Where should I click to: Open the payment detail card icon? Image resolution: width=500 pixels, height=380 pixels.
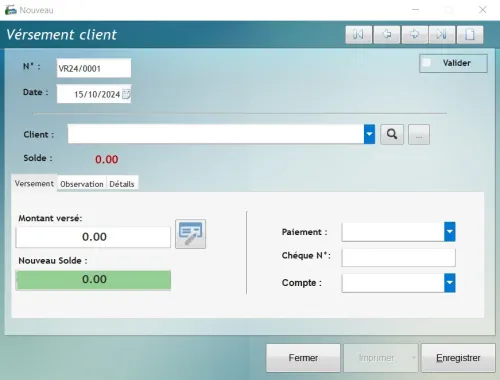tap(190, 234)
